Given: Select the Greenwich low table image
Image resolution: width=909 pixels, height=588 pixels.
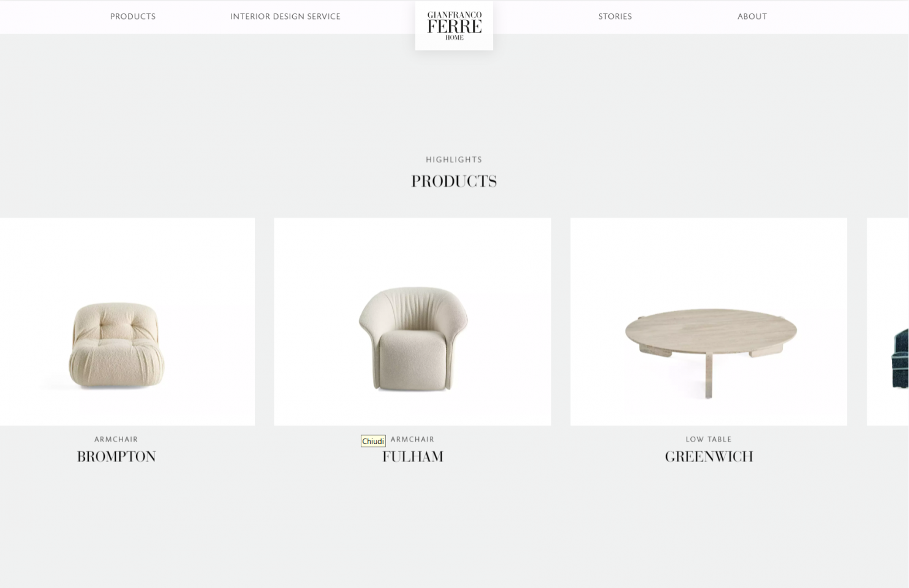Looking at the screenshot, I should pos(709,322).
